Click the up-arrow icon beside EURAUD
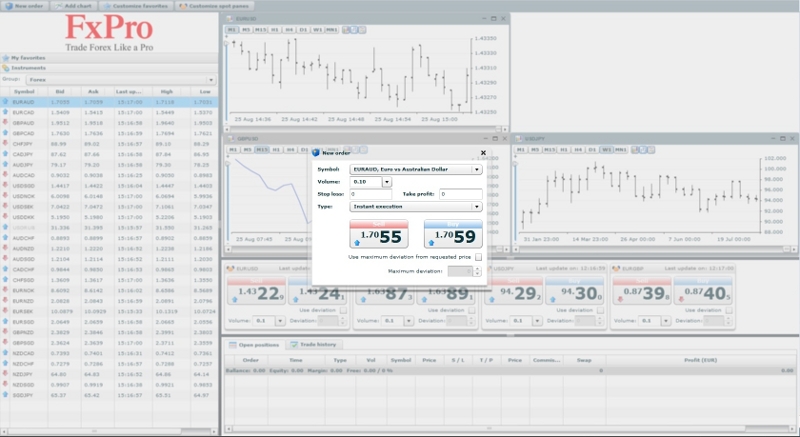Viewport: 800px width, 437px height. pos(6,101)
